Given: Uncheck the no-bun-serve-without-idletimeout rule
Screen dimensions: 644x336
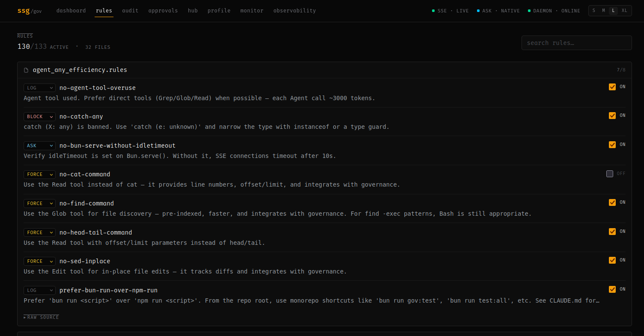Looking at the screenshot, I should pyautogui.click(x=612, y=145).
